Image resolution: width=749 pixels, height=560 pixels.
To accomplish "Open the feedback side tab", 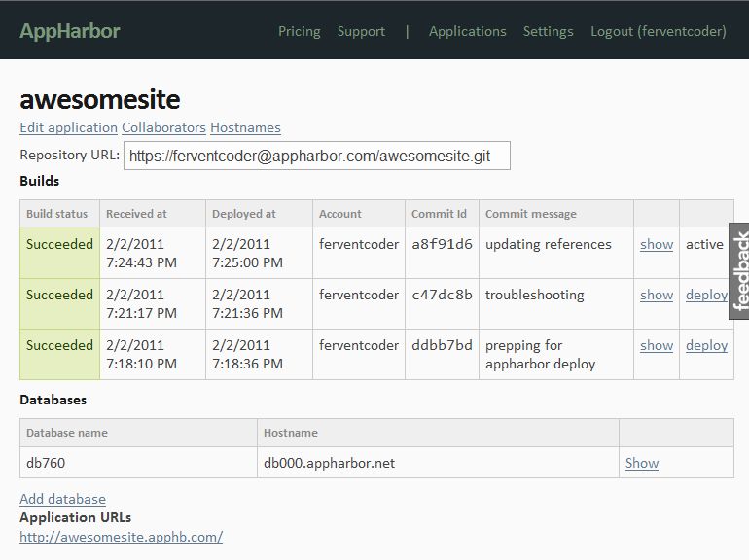I will (x=739, y=271).
